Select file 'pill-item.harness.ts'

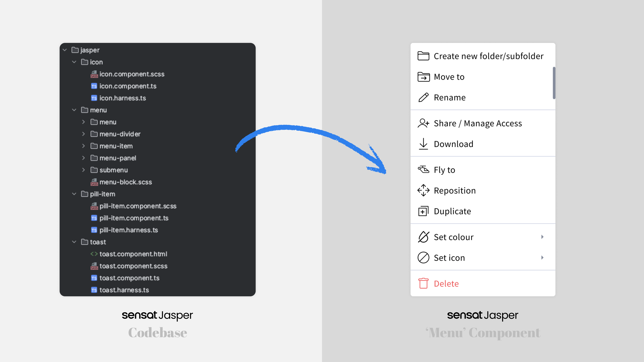[x=128, y=230]
